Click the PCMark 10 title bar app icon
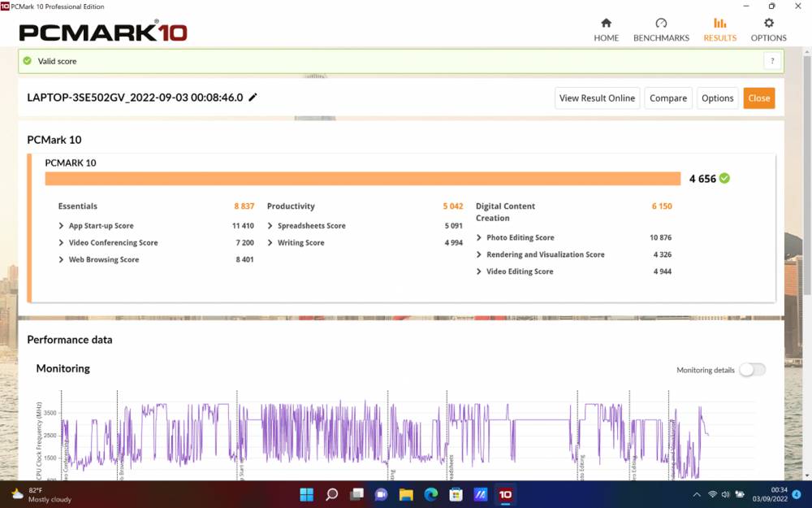Image resolution: width=812 pixels, height=508 pixels. coord(5,7)
